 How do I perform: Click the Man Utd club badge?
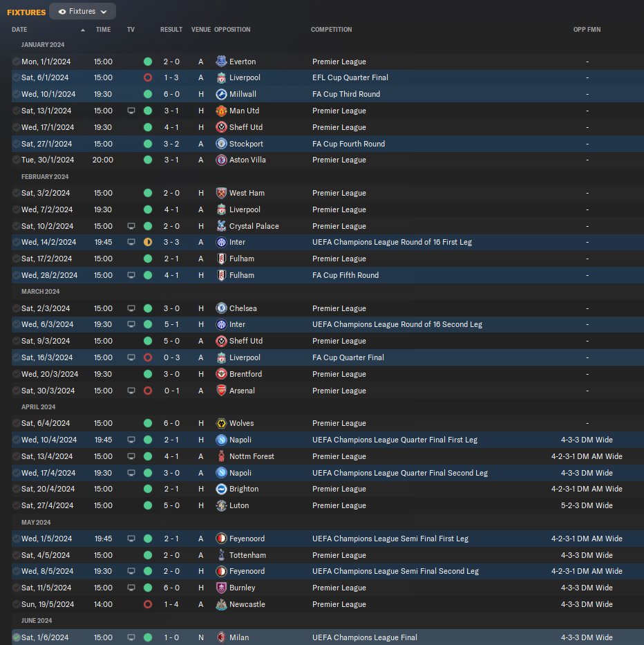coord(221,111)
